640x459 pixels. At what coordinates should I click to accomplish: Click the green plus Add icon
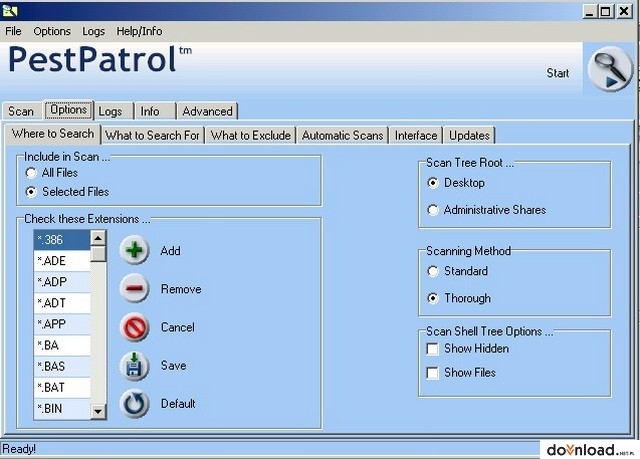(x=134, y=250)
